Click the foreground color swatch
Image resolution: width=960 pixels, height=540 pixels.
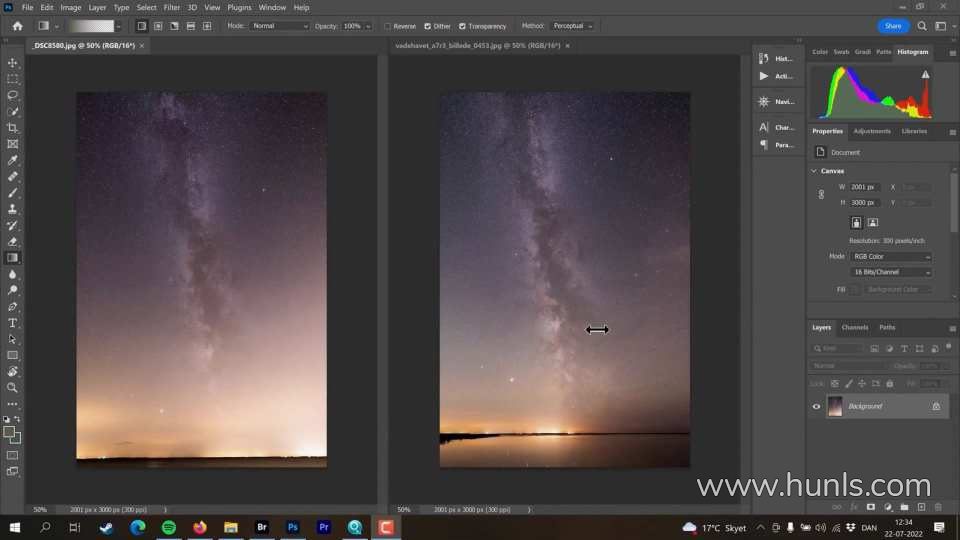point(9,433)
